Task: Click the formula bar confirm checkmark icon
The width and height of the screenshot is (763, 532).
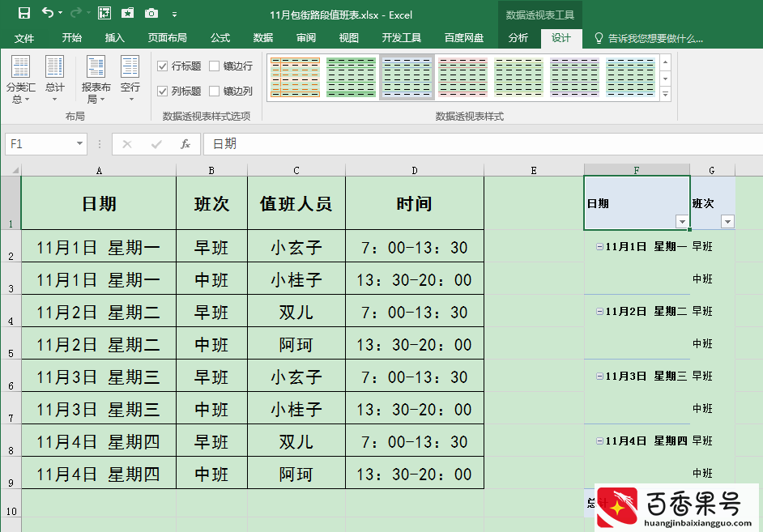Action: pos(156,144)
